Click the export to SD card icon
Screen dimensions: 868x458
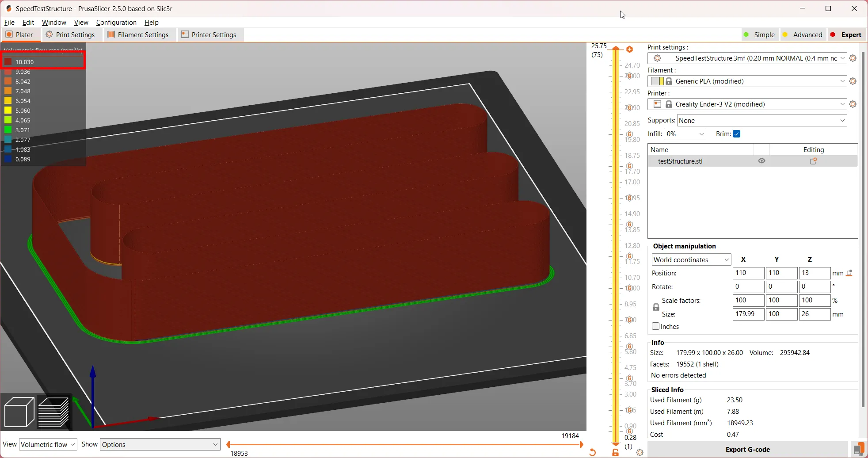[x=858, y=449]
